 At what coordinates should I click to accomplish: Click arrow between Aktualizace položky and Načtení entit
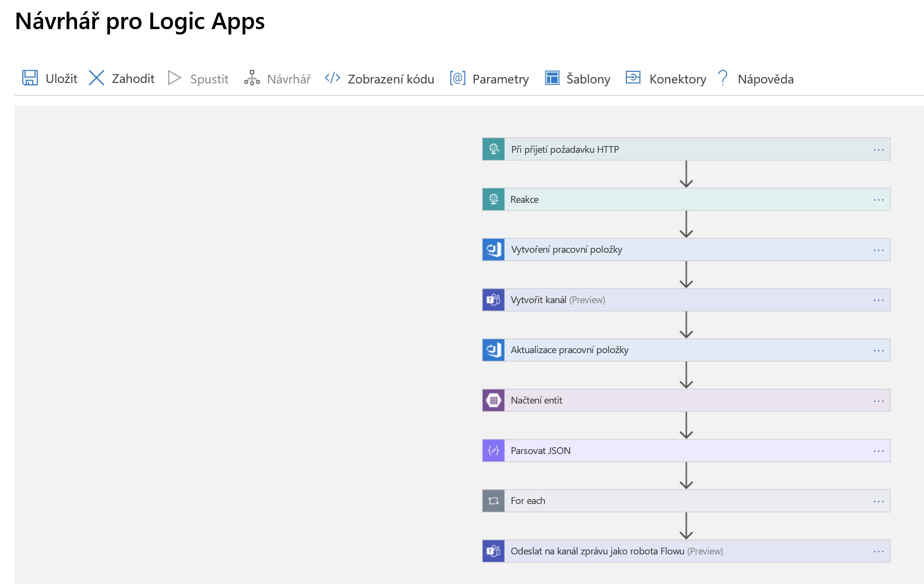(686, 375)
